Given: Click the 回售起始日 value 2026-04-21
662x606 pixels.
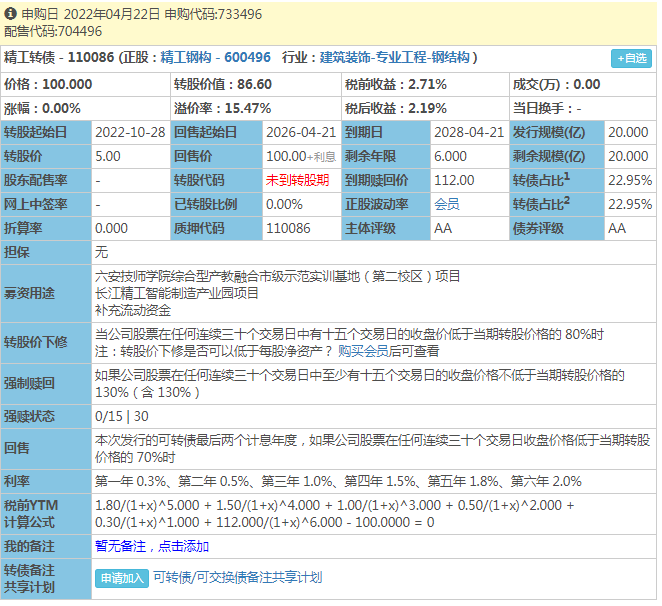Looking at the screenshot, I should click(x=301, y=133).
